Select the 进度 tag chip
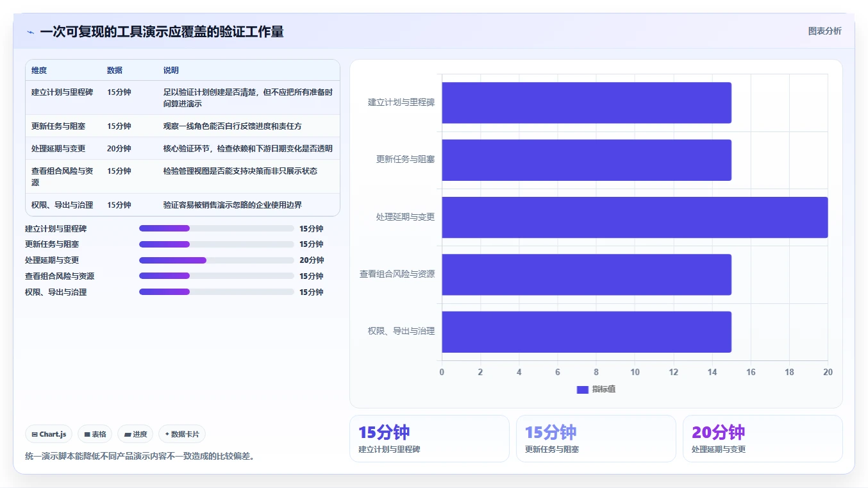This screenshot has height=488, width=868. click(135, 434)
